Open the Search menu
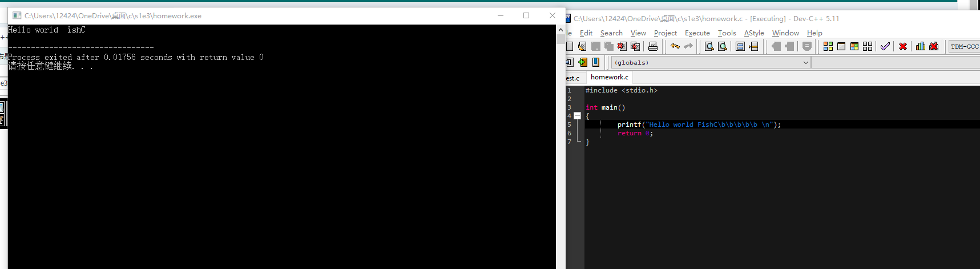Image resolution: width=980 pixels, height=269 pixels. 611,33
